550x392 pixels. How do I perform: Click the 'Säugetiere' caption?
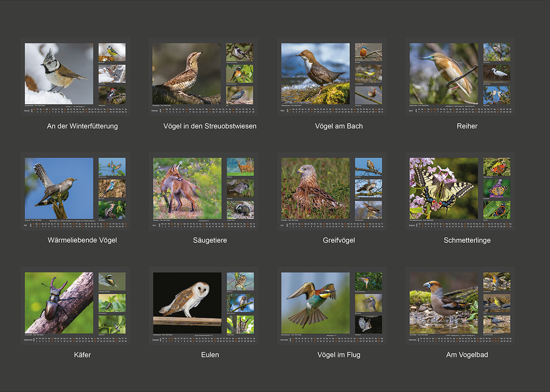click(x=210, y=240)
